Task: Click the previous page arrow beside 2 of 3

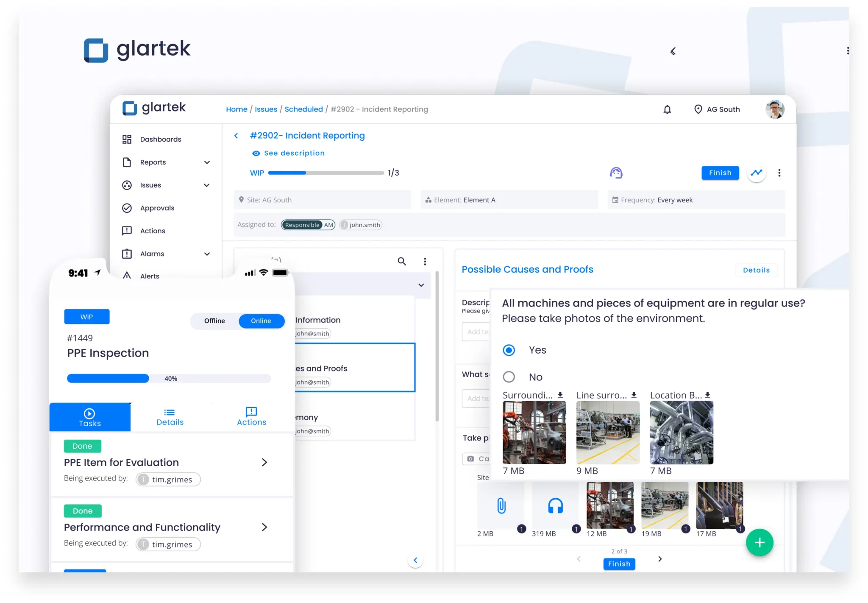Action: tap(579, 559)
